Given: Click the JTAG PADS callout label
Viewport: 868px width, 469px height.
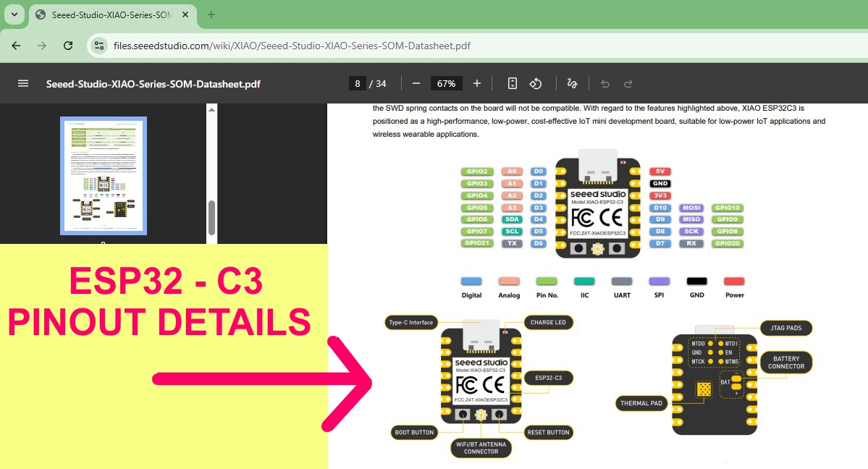Looking at the screenshot, I should click(786, 328).
